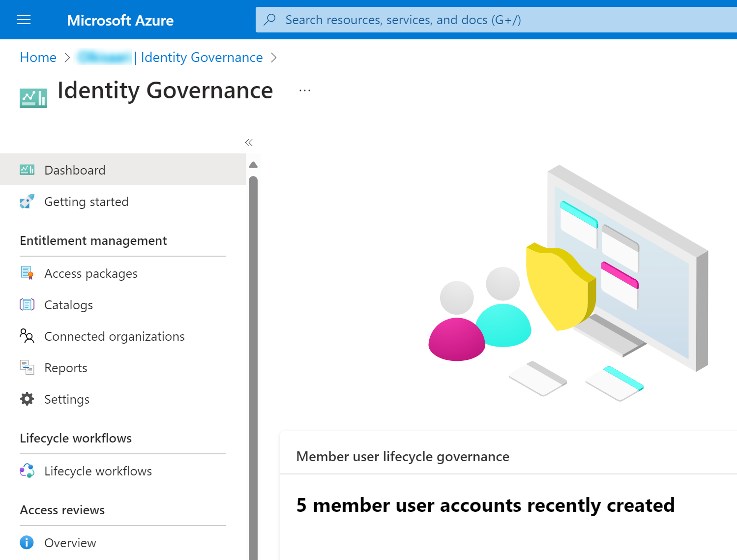The image size is (737, 560).
Task: Click the Identity Governance page title
Action: (165, 90)
